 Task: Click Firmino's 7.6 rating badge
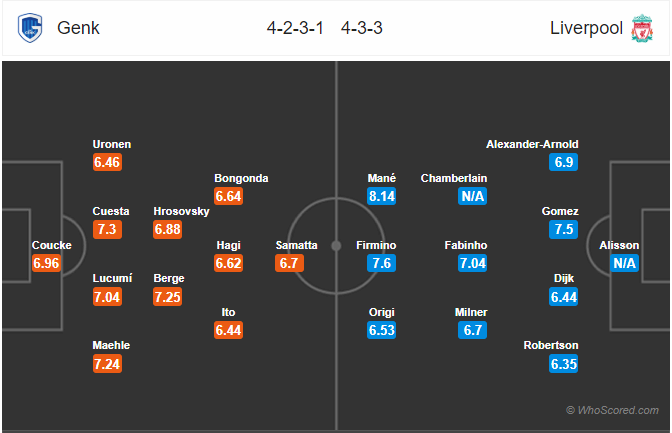pos(381,263)
